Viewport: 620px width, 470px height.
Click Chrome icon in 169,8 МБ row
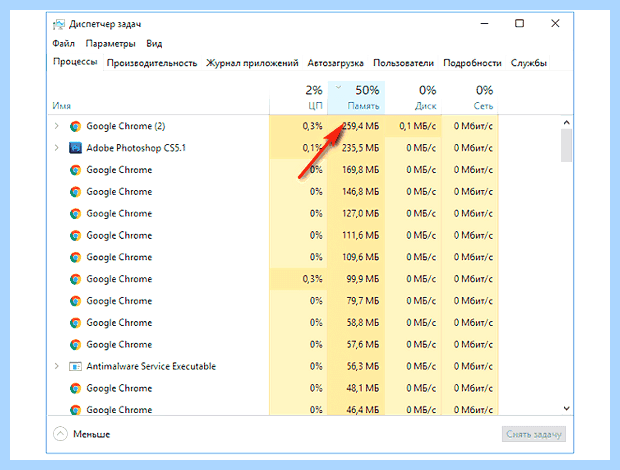[x=75, y=170]
